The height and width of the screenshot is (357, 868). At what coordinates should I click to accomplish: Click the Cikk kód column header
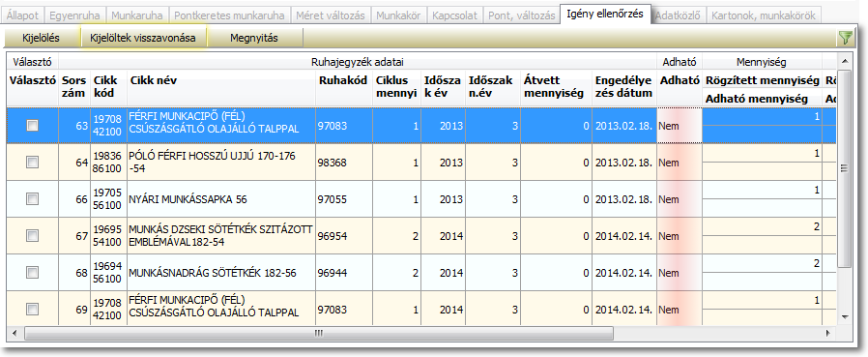[x=108, y=87]
